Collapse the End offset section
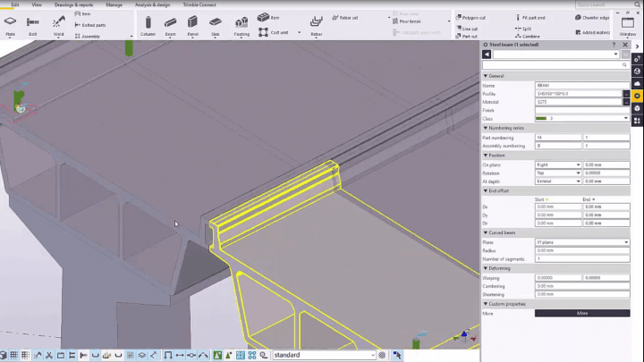This screenshot has width=644, height=362. 486,191
